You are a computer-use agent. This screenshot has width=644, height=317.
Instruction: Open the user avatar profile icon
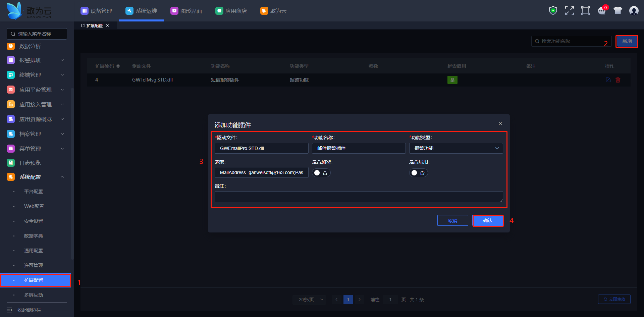(x=634, y=11)
